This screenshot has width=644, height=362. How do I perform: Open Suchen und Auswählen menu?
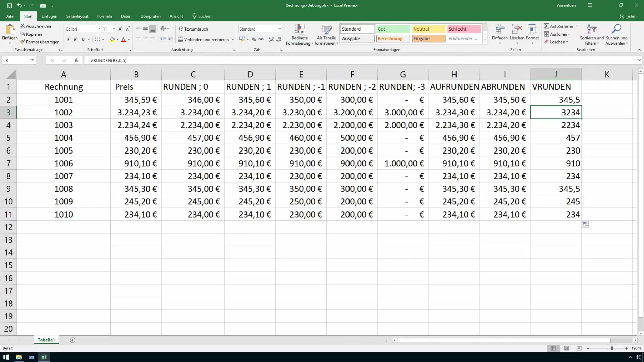click(x=616, y=35)
